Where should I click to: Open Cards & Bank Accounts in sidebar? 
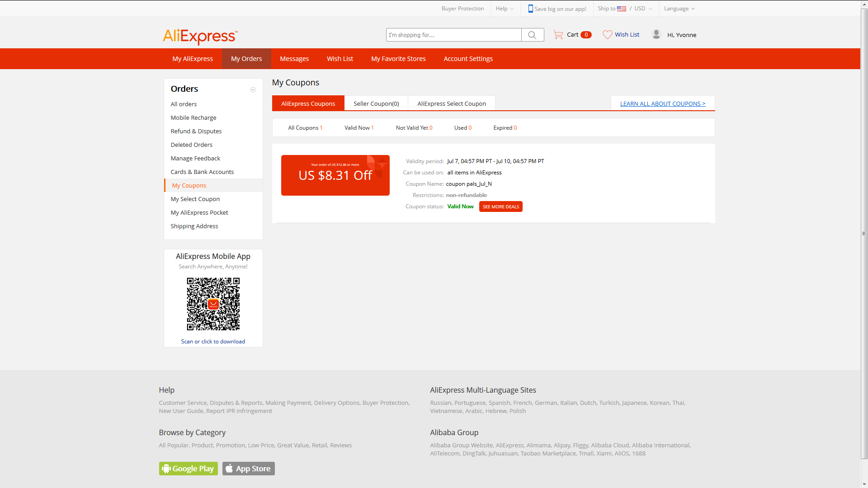[202, 172]
